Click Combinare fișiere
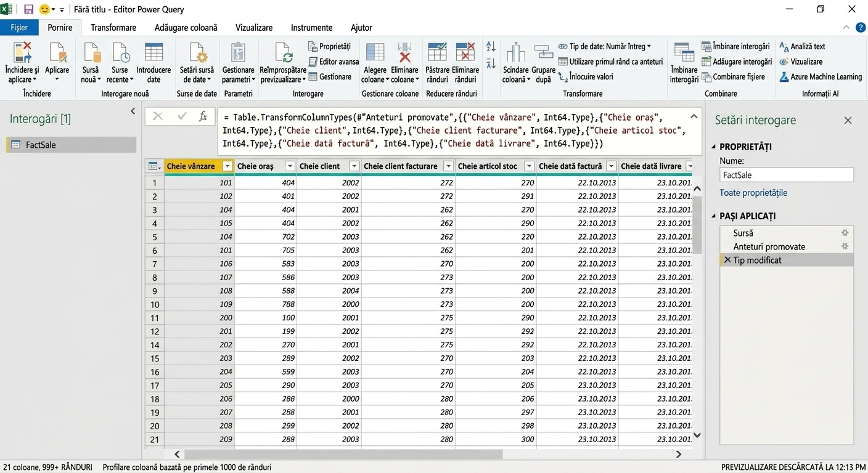The height and width of the screenshot is (473, 868). 734,77
